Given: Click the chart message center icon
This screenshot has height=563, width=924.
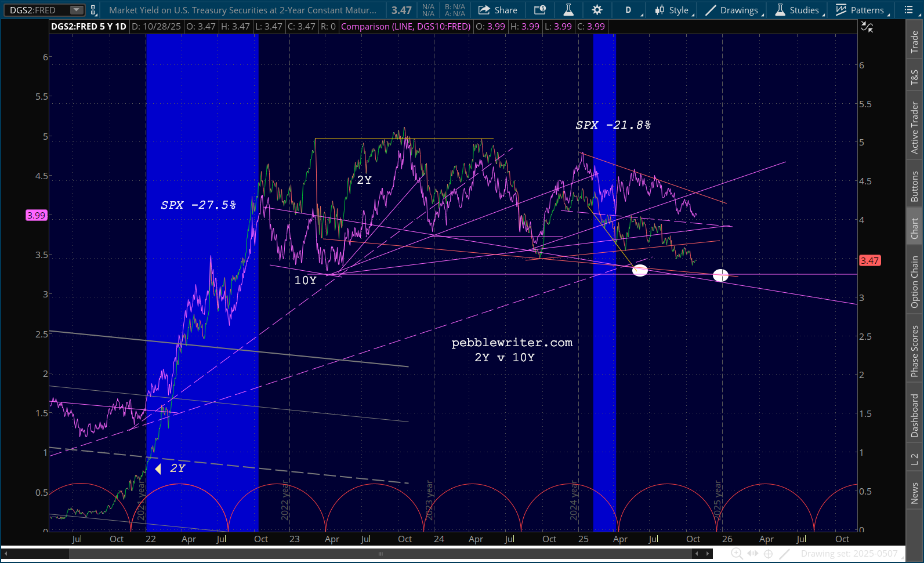Looking at the screenshot, I should (x=540, y=10).
